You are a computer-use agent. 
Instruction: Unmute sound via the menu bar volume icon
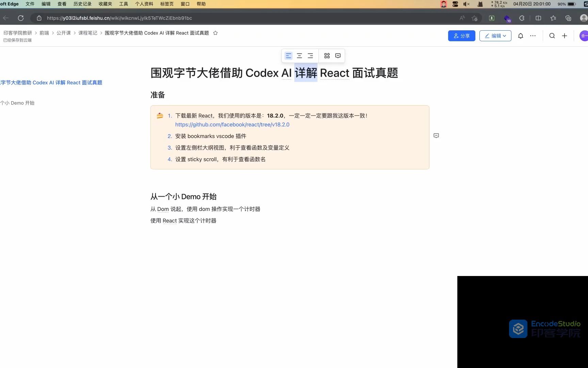coord(466,4)
